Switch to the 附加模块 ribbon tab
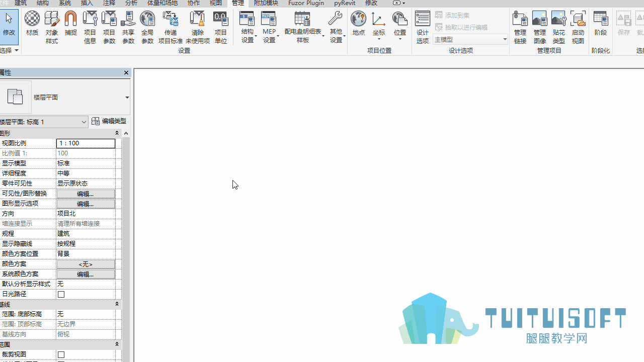Viewport: 644px width, 362px height. [266, 3]
